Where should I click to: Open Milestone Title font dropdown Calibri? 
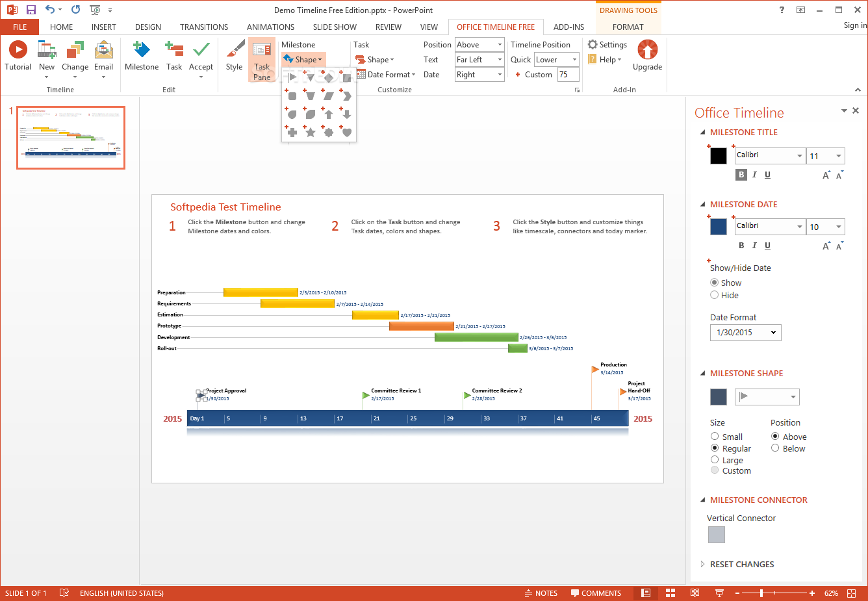click(x=770, y=155)
